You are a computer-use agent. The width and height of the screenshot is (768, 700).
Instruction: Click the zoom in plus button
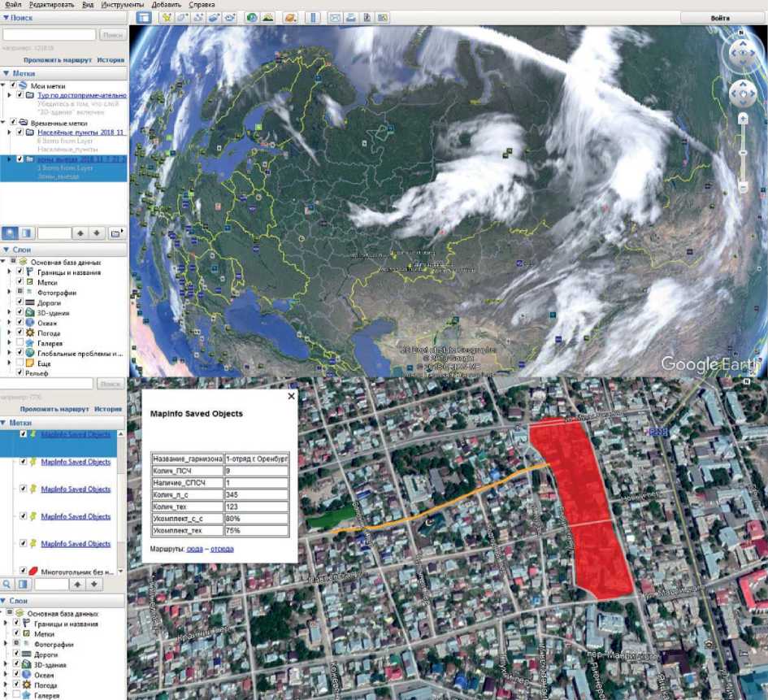[743, 119]
